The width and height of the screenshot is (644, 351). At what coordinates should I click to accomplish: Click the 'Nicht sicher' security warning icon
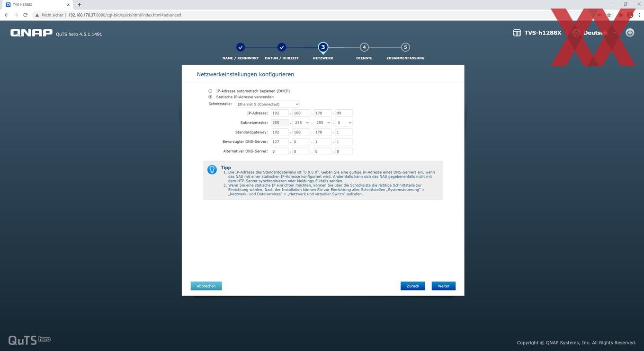37,15
